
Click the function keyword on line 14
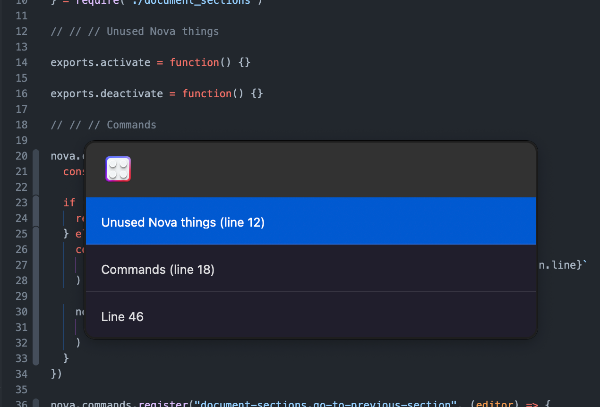coord(195,63)
